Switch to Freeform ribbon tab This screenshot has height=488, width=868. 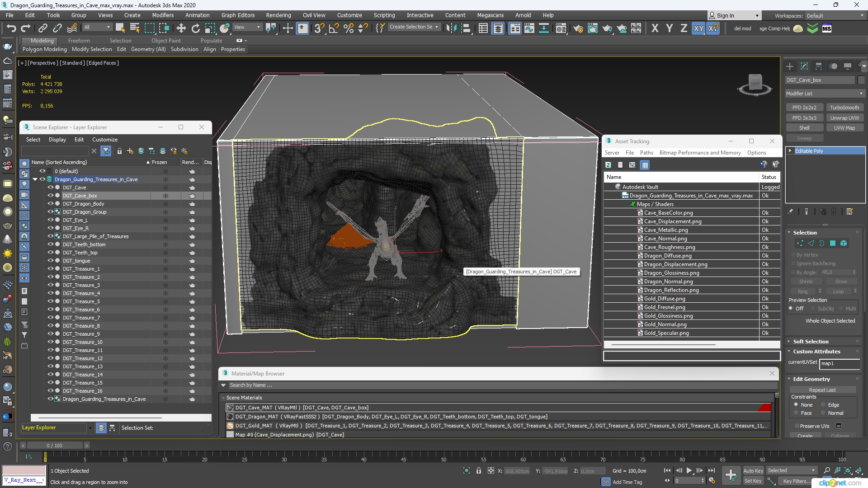coord(79,40)
